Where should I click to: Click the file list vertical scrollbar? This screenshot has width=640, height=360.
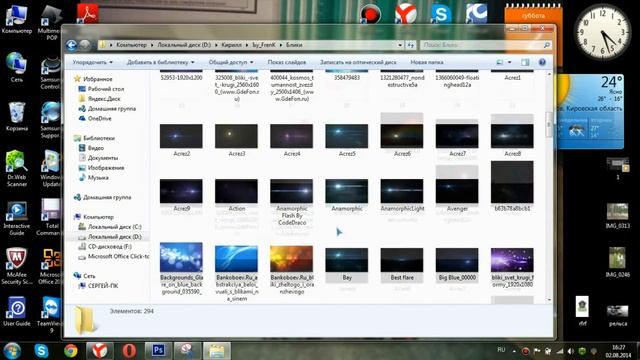tap(549, 124)
